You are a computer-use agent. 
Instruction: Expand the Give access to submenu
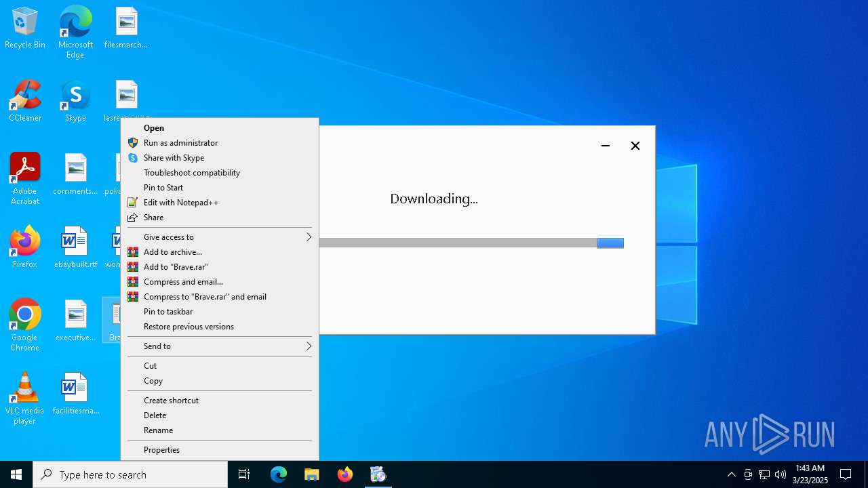point(220,237)
